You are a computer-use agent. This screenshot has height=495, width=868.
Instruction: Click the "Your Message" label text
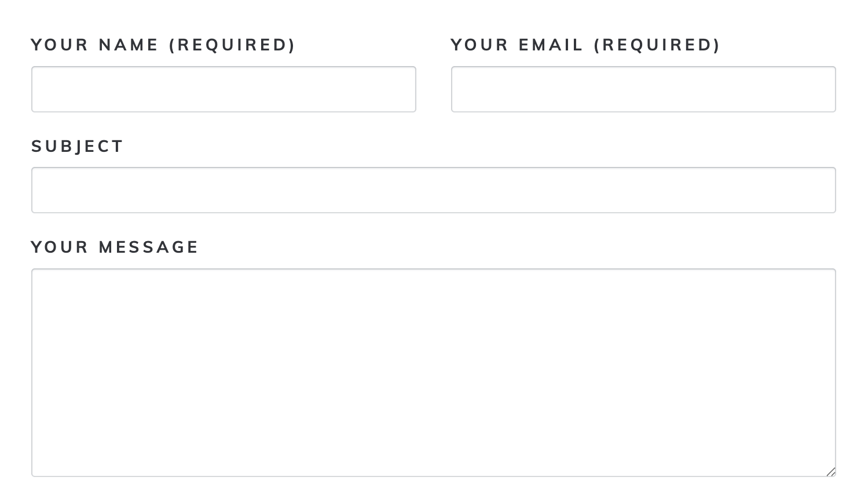[115, 247]
